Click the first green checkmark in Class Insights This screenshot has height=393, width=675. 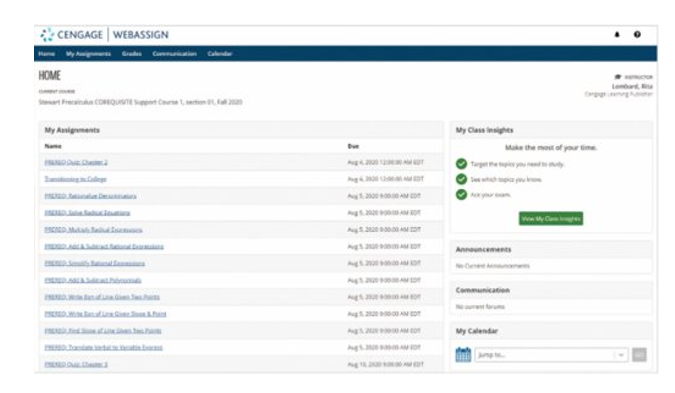(461, 164)
